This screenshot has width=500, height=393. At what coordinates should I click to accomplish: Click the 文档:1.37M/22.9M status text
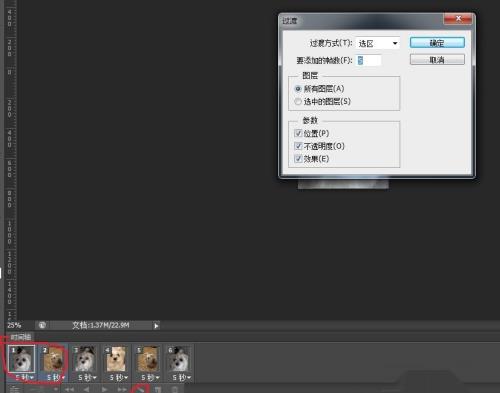101,325
